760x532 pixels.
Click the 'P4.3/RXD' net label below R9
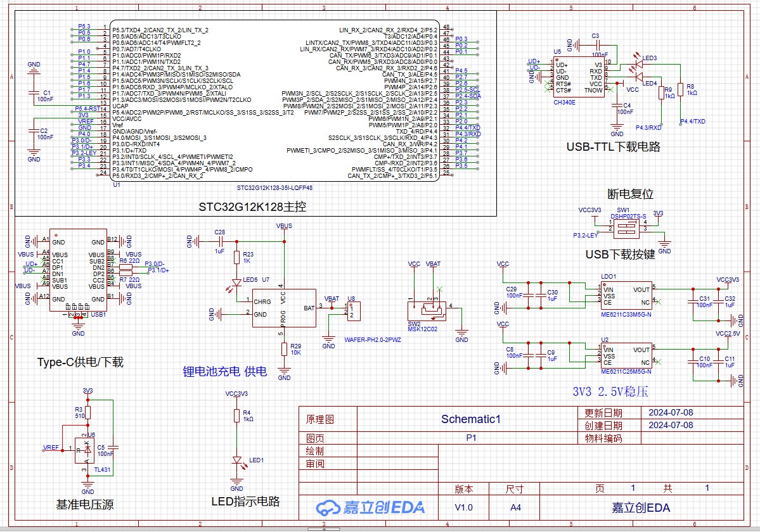tap(648, 128)
